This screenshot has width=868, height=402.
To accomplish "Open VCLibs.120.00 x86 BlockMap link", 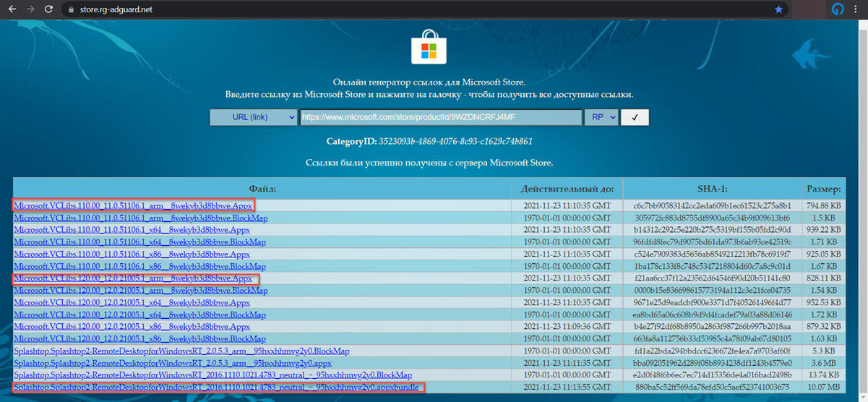I will [139, 339].
